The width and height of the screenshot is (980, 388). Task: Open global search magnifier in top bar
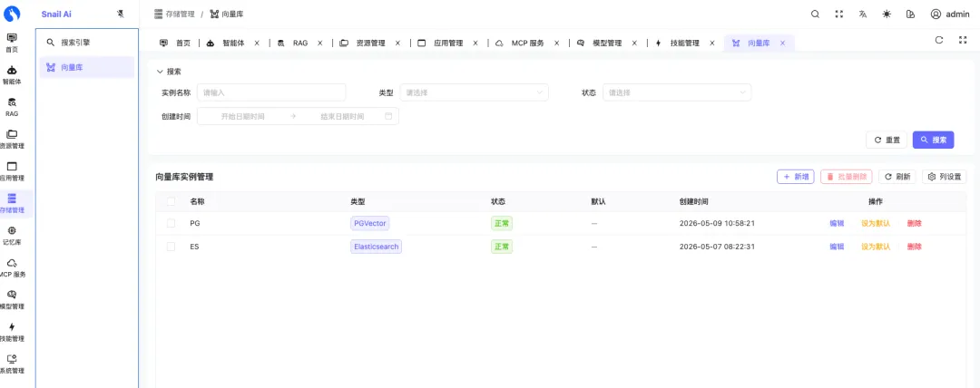coord(815,15)
